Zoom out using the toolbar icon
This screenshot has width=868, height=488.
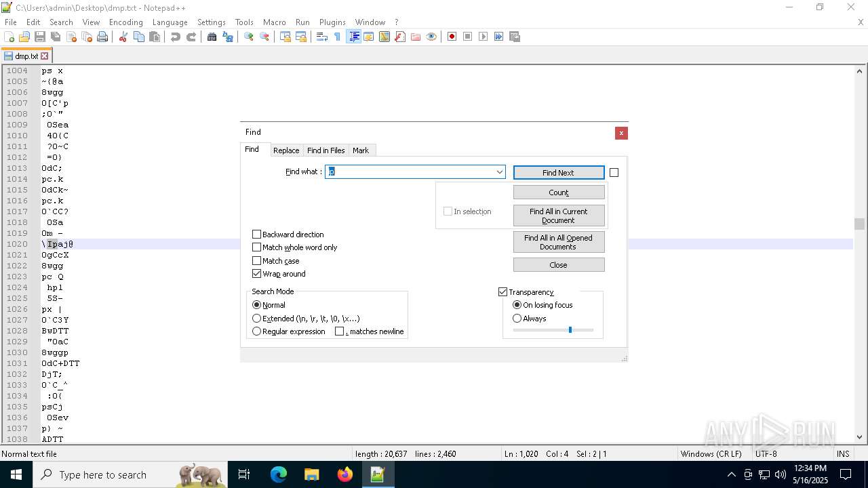click(x=264, y=37)
